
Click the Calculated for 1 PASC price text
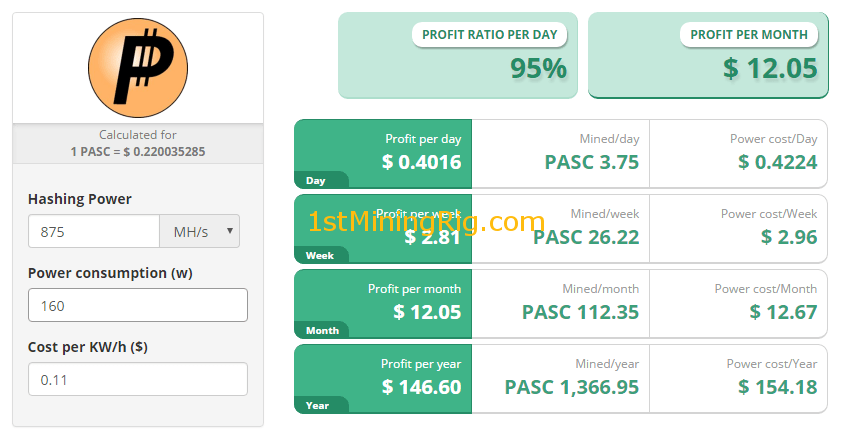coord(138,143)
